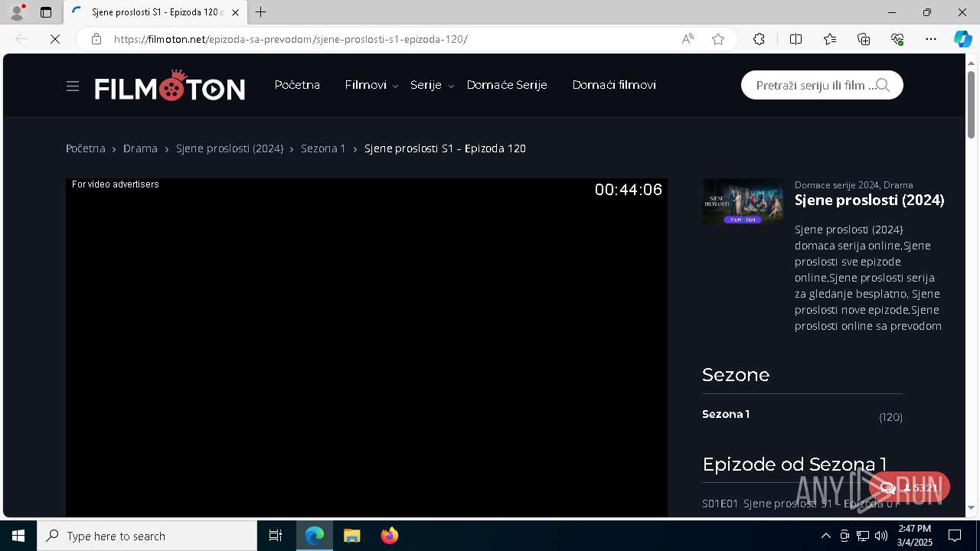This screenshot has width=980, height=551.
Task: Click the black video player area
Action: pyautogui.click(x=367, y=348)
